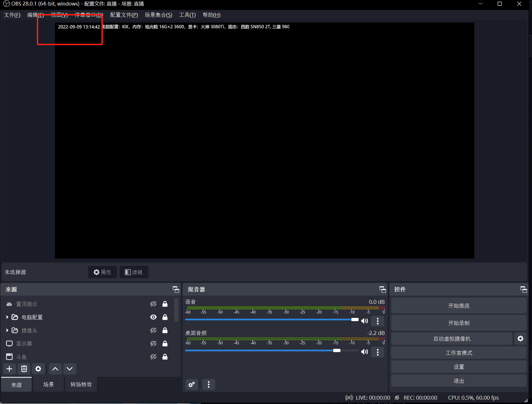Image resolution: width=532 pixels, height=404 pixels.
Task: Add a new source with the plus icon
Action: pos(9,369)
